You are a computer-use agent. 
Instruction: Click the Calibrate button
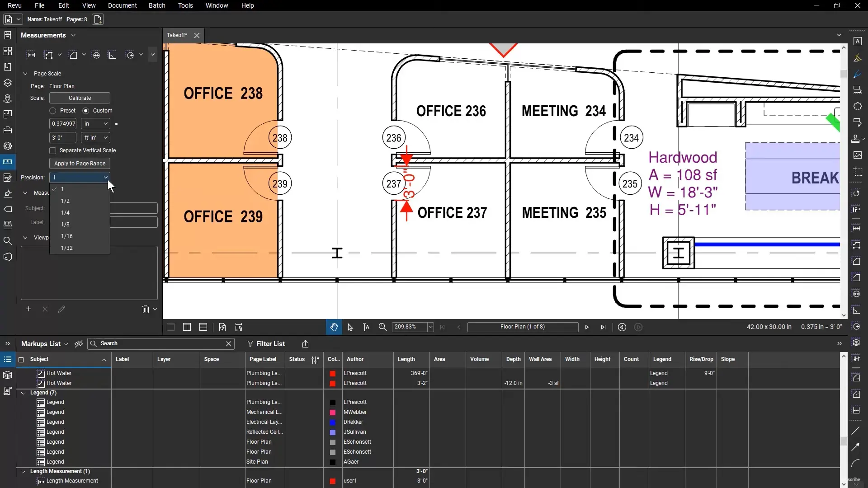click(80, 98)
